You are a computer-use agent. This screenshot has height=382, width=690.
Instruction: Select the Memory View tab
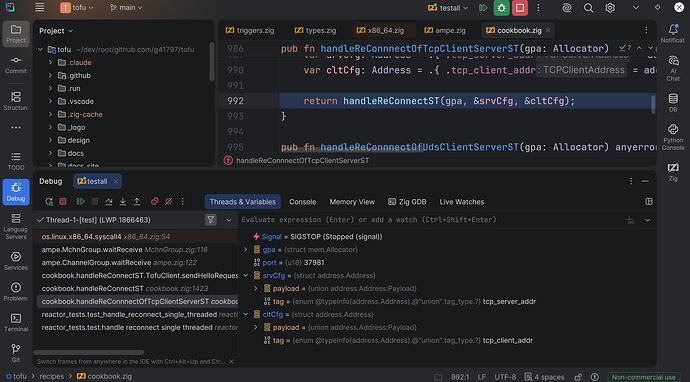tap(352, 202)
